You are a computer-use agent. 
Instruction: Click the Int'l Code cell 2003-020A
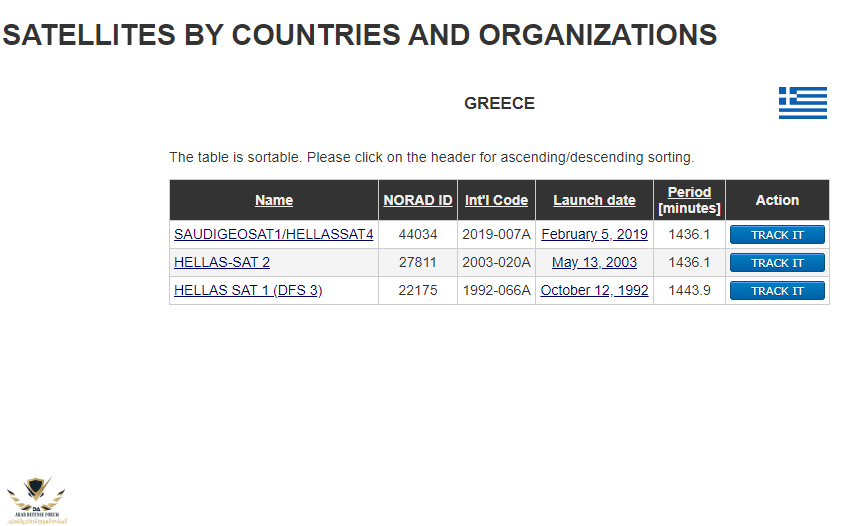tap(496, 262)
